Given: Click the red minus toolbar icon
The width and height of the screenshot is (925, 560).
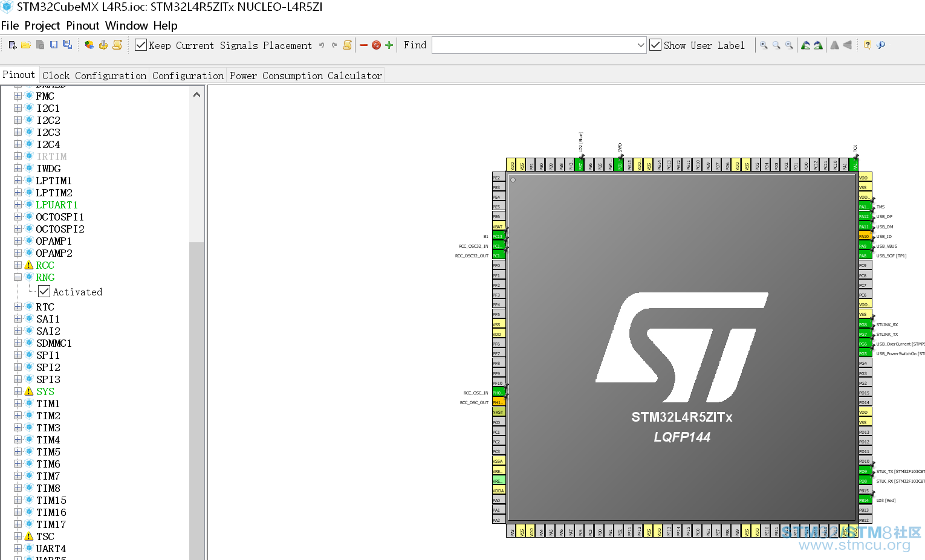Looking at the screenshot, I should (363, 45).
